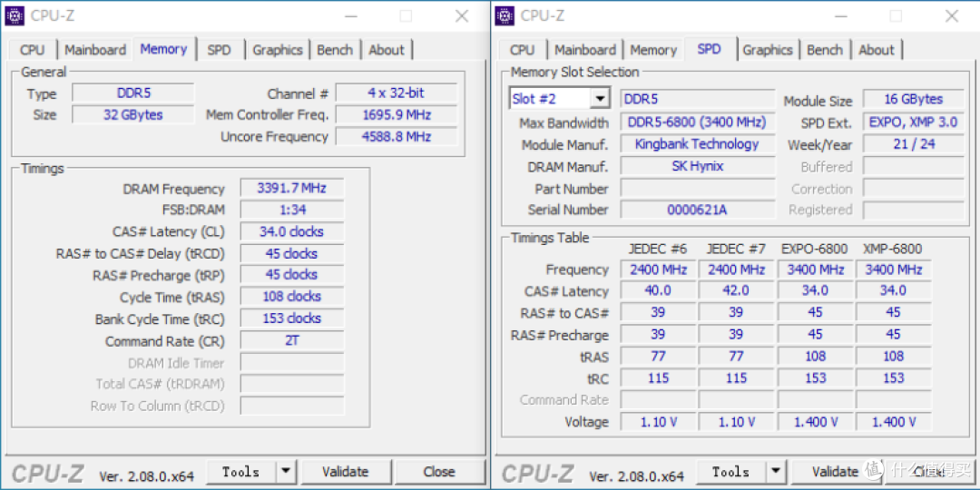Click the 21 / 24 Week/Year value
Screen dimensions: 980x490
(913, 144)
